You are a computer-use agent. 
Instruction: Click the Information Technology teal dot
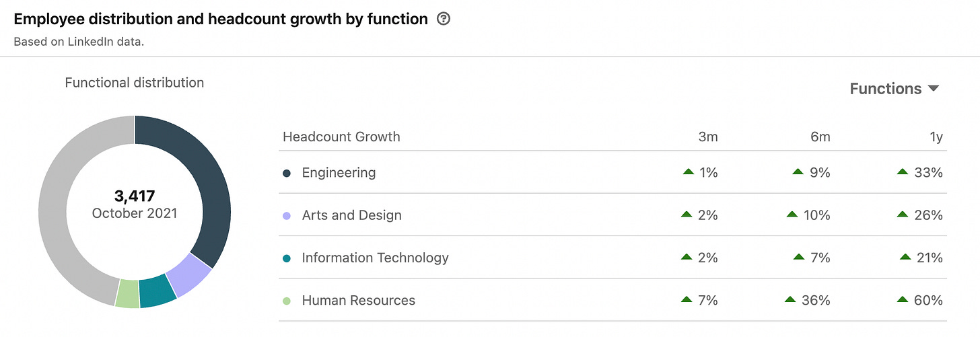point(287,258)
